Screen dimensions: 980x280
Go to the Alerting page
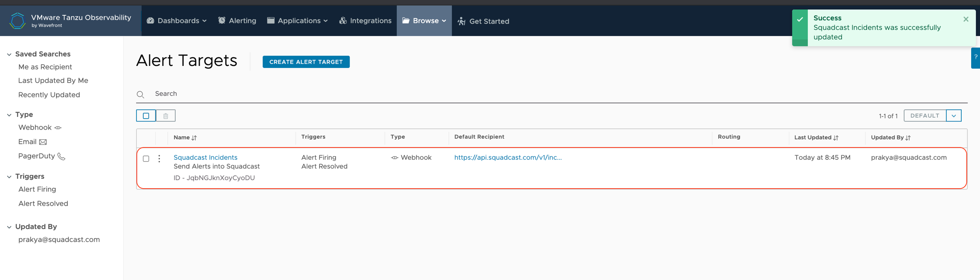point(237,21)
